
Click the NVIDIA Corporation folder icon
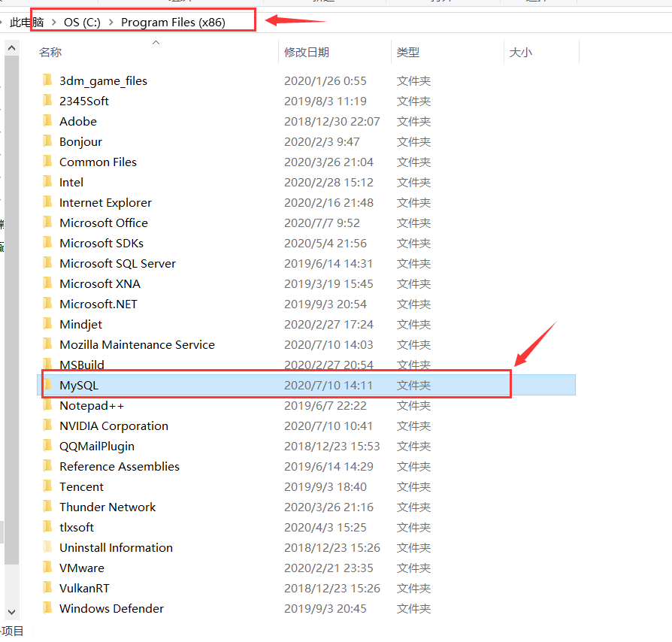[47, 425]
